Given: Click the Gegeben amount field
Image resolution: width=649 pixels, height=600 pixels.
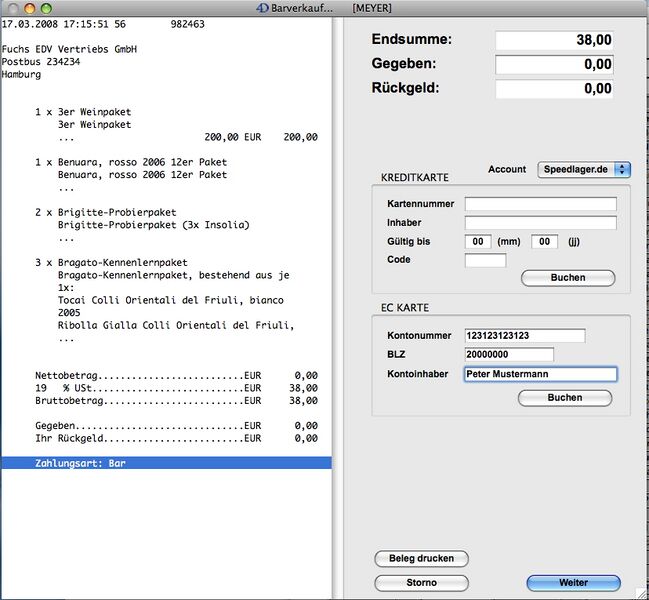Looking at the screenshot, I should click(x=554, y=65).
